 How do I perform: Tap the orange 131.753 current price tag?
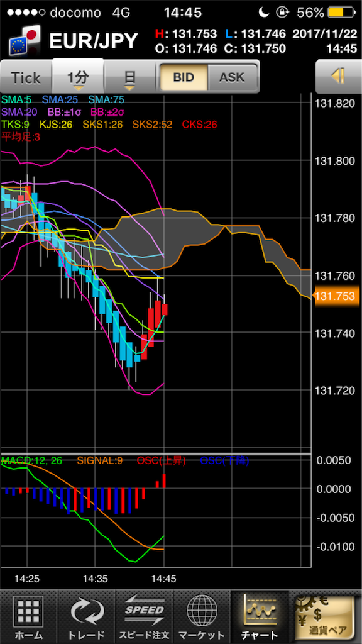(x=336, y=297)
